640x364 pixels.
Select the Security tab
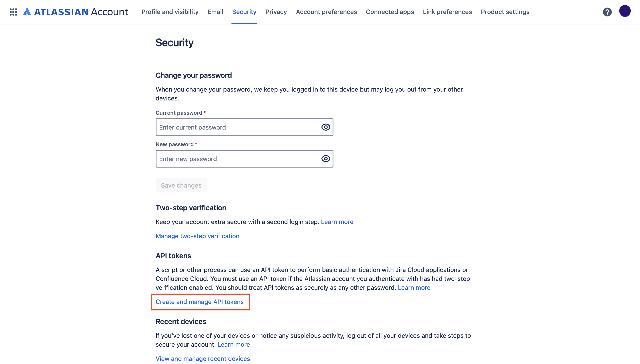pyautogui.click(x=244, y=12)
